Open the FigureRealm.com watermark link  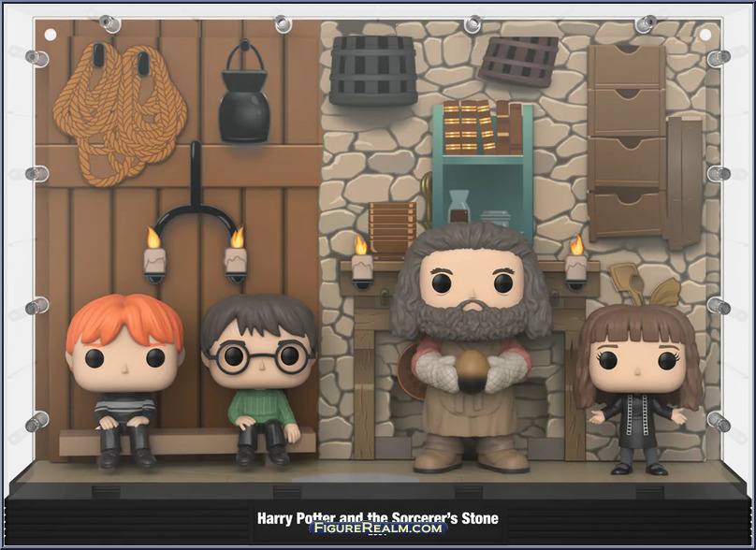tap(378, 529)
